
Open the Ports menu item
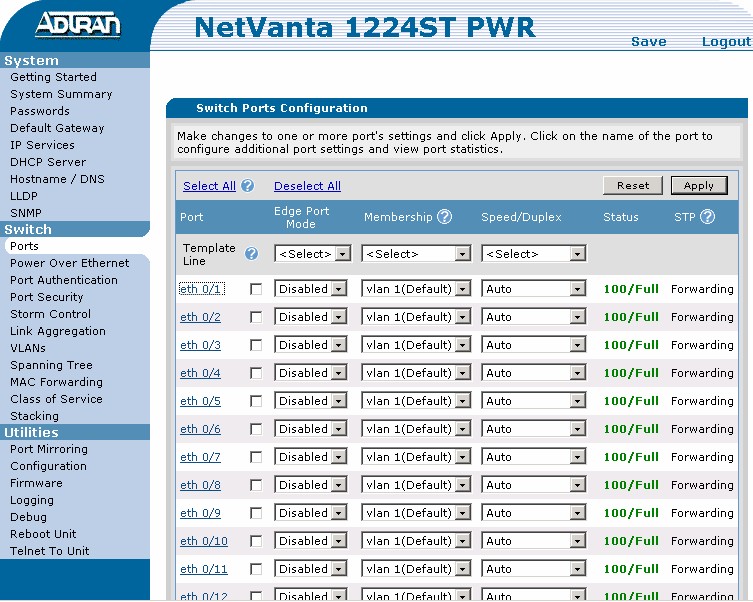point(24,246)
